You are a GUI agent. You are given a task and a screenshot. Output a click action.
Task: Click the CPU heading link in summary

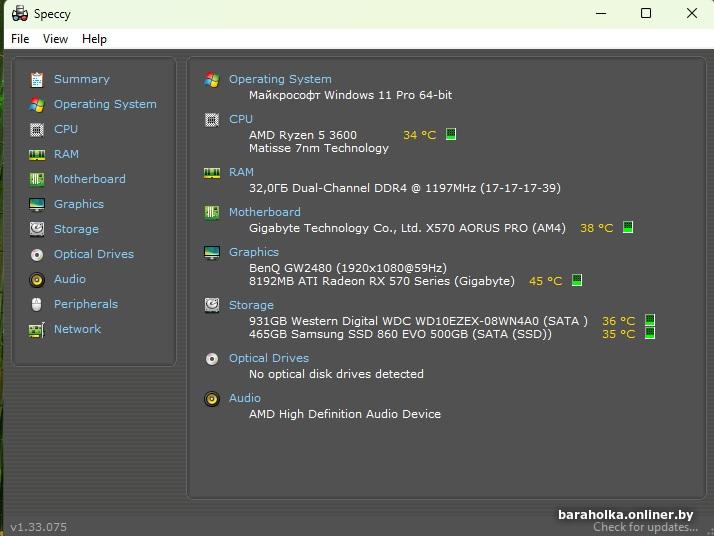click(x=241, y=119)
